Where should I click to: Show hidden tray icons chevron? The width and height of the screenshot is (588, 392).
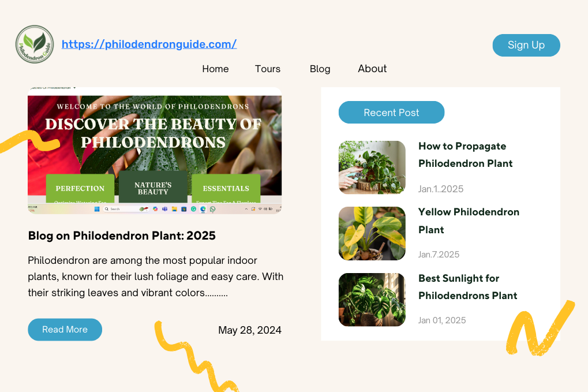click(x=246, y=209)
